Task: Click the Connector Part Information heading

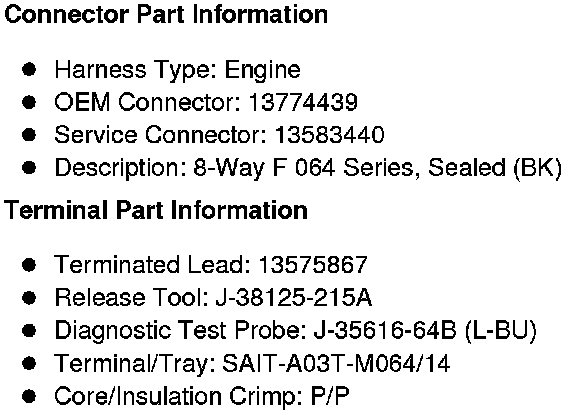Action: coord(166,15)
